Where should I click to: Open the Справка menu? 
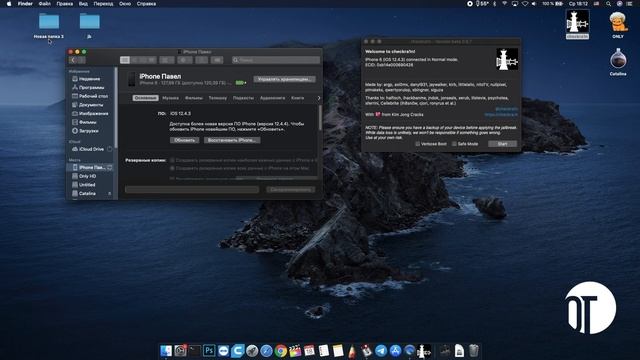[146, 4]
